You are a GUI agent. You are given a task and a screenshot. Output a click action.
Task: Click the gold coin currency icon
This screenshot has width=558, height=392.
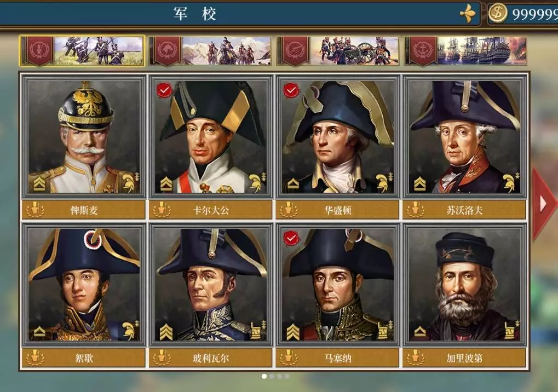[x=498, y=13]
